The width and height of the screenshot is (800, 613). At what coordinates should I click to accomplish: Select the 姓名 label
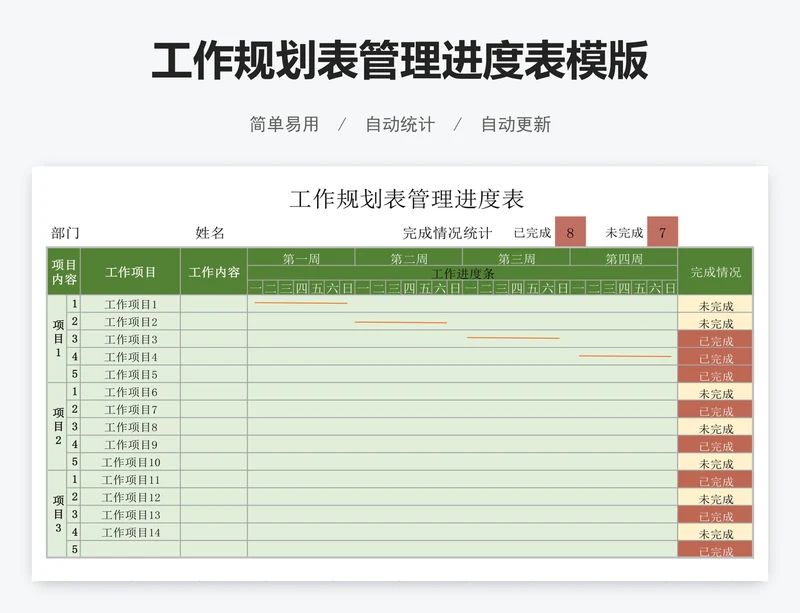210,233
